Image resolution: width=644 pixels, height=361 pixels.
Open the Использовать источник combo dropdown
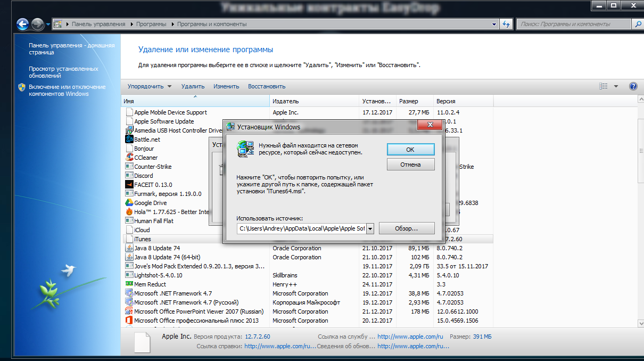click(370, 228)
